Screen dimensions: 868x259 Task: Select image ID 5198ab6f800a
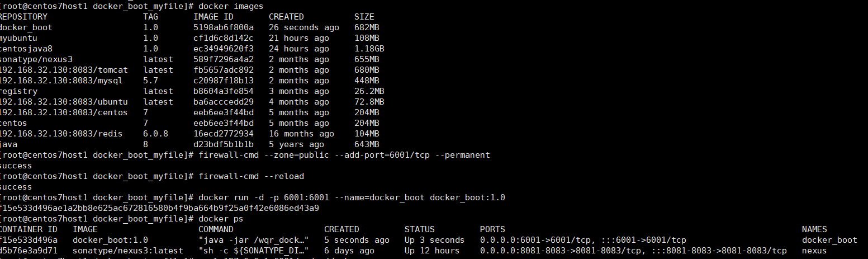(x=224, y=27)
